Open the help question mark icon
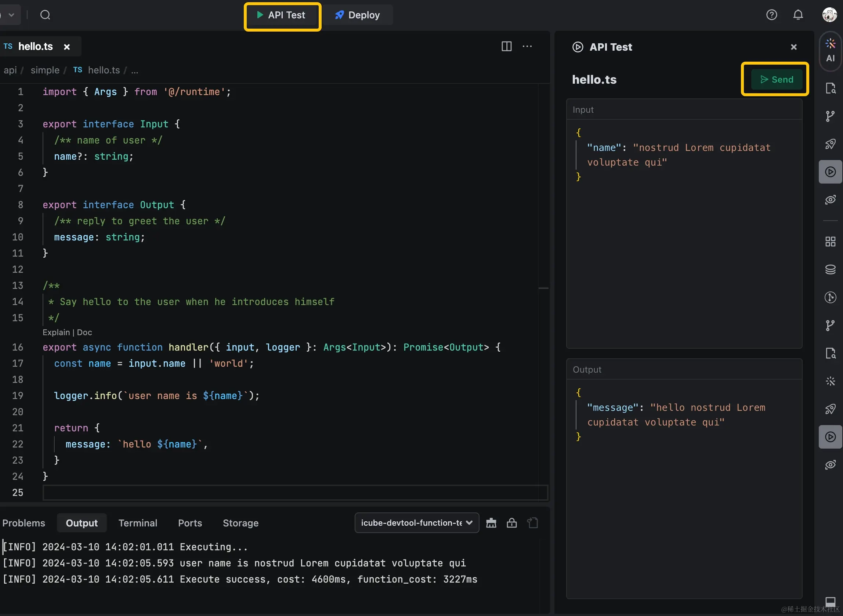Viewport: 843px width, 616px height. (x=771, y=15)
